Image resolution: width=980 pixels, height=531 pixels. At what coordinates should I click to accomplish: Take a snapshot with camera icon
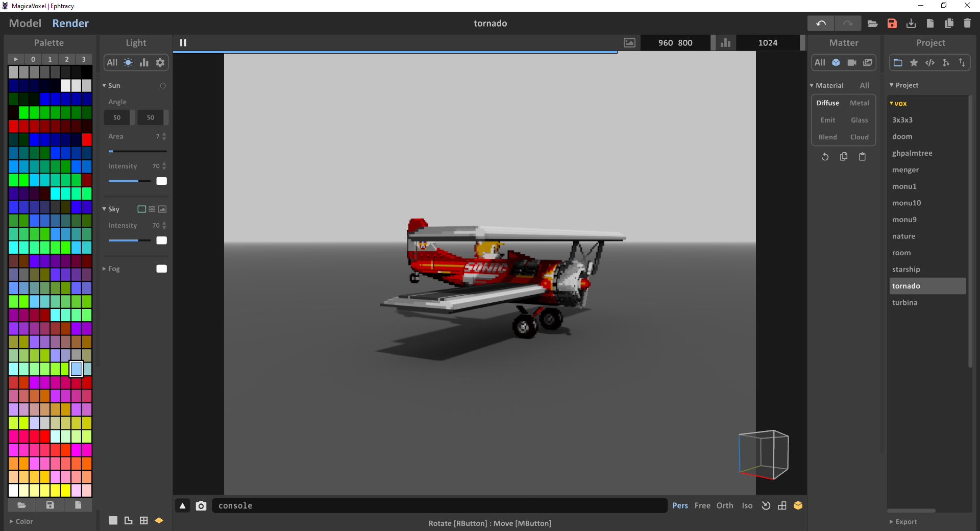tap(201, 505)
